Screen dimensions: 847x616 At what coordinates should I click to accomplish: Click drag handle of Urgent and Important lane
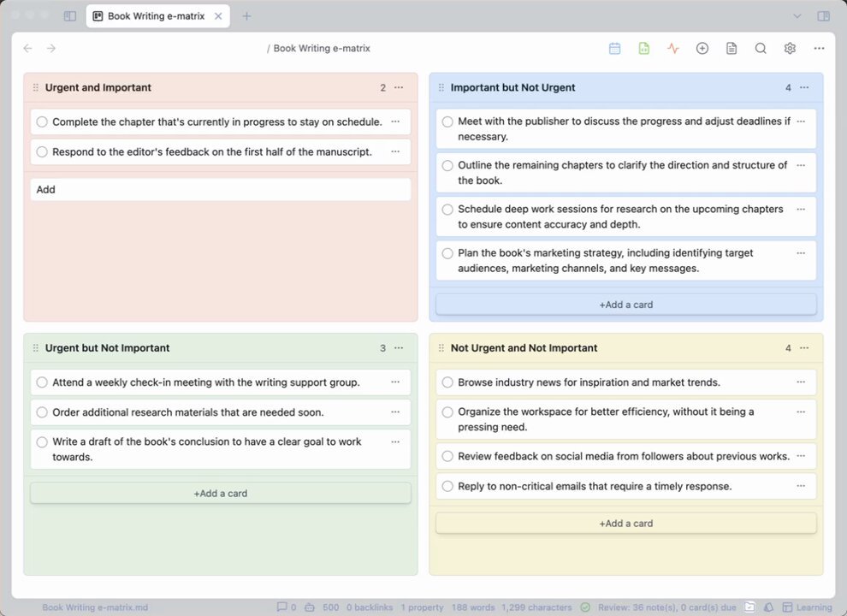click(x=36, y=87)
